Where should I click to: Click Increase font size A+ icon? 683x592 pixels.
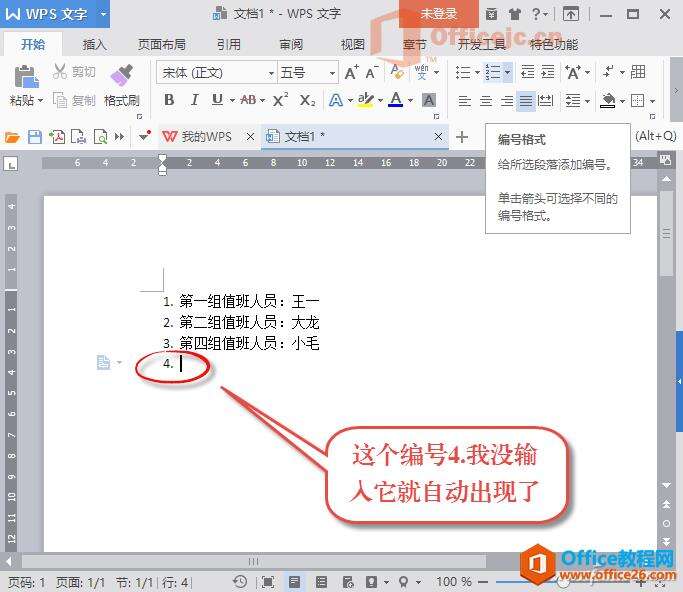point(352,72)
